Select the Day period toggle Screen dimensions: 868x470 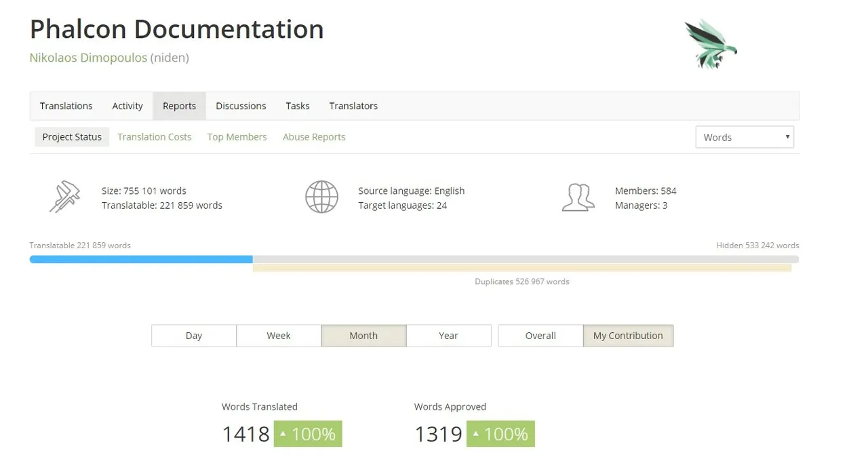[194, 336]
